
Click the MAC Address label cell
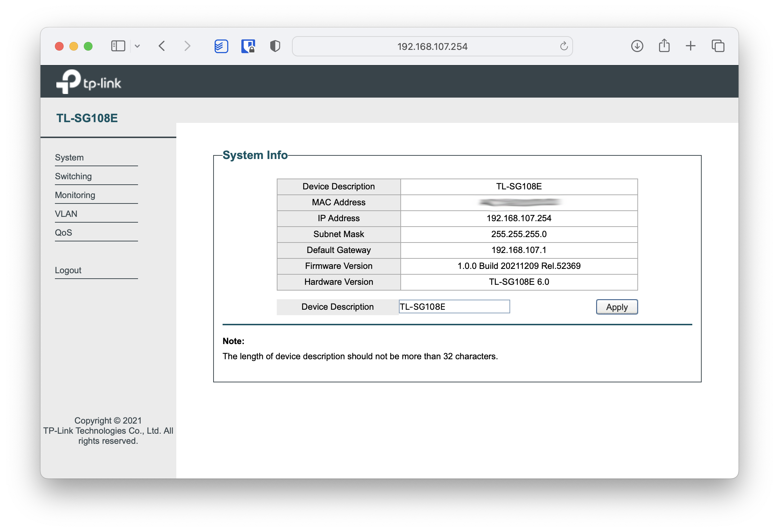(x=339, y=202)
